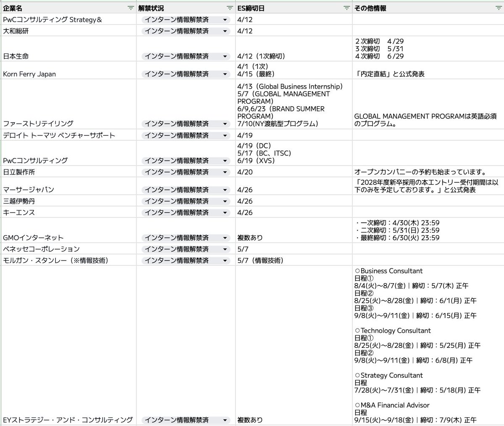Viewport: 504px width, 426px height.
Task: Select GMOインターネット deadline cell 複数あり
Action: coord(294,230)
